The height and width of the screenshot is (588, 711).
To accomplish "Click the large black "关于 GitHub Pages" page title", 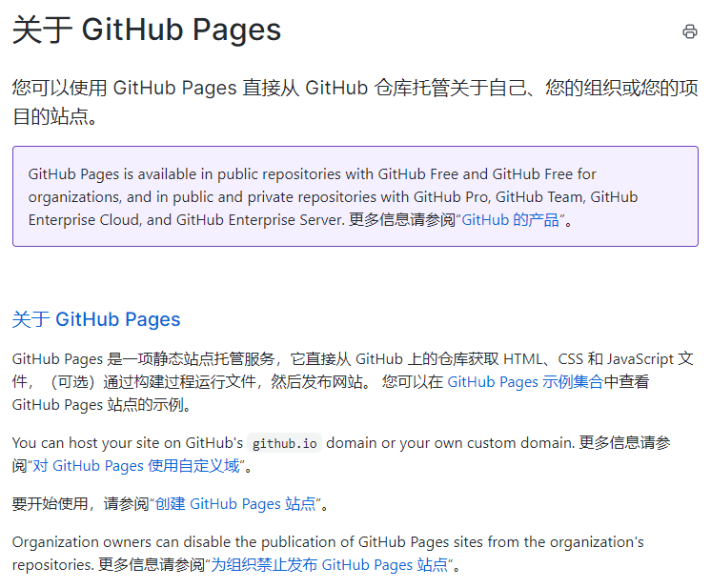I will 147,30.
